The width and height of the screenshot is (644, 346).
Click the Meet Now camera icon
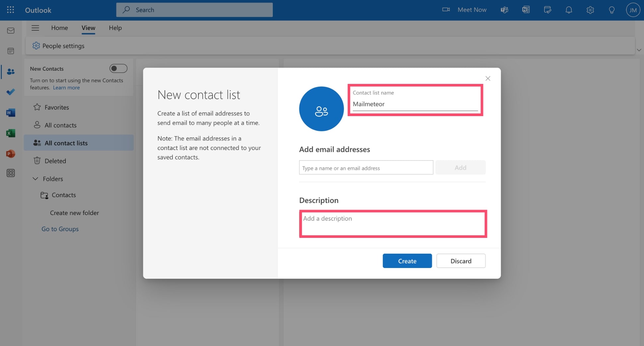coord(446,10)
